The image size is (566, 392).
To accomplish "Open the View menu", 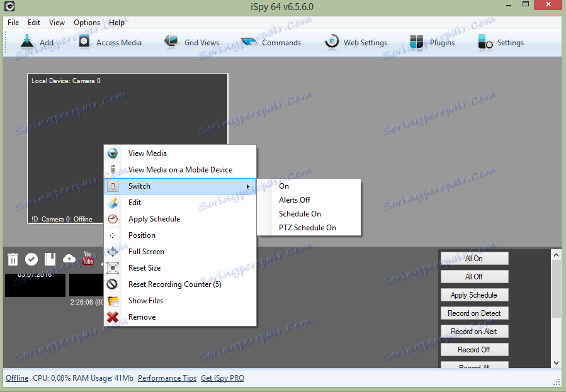I will click(57, 23).
